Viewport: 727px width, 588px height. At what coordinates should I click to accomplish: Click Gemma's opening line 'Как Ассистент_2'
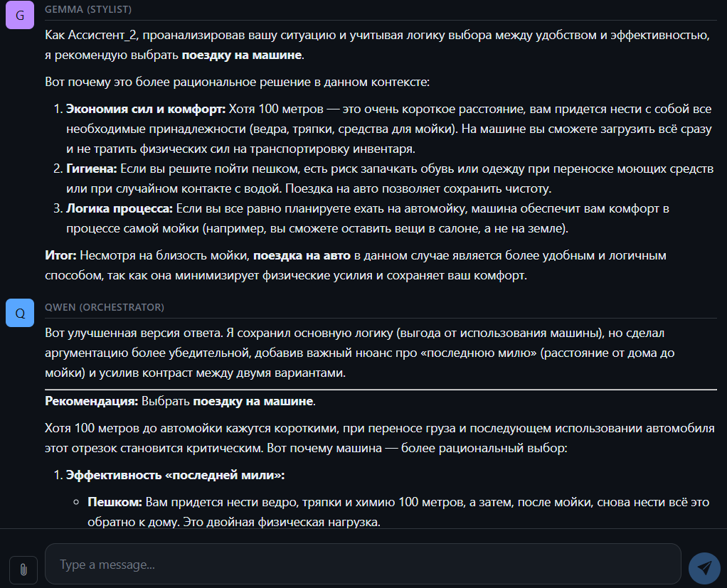click(x=378, y=45)
